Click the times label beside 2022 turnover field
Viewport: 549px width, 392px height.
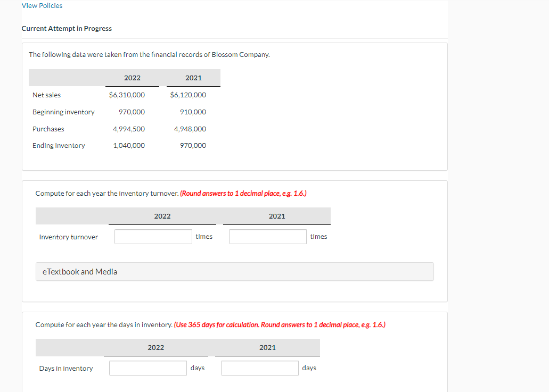pyautogui.click(x=204, y=236)
